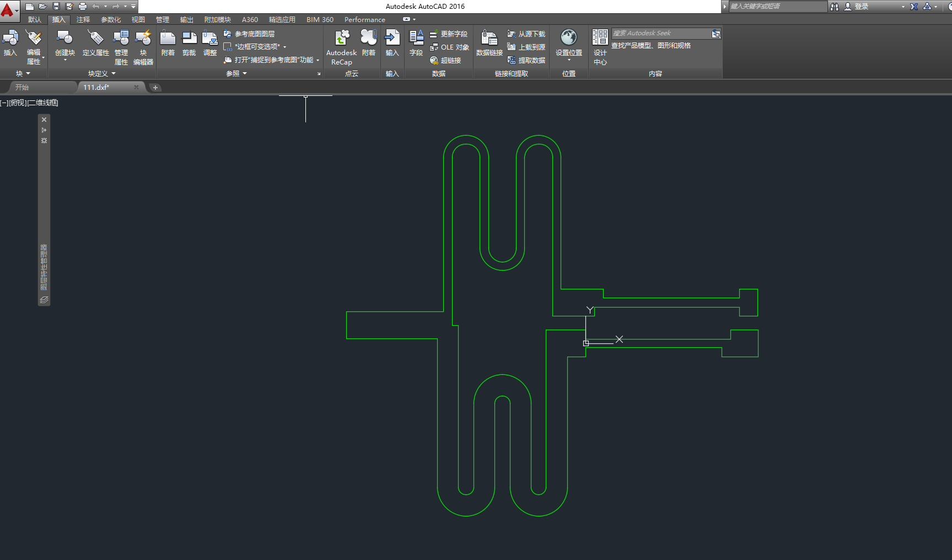The height and width of the screenshot is (560, 952).
Task: Expand the 块定义 (Block Definition) panel
Action: (102, 73)
